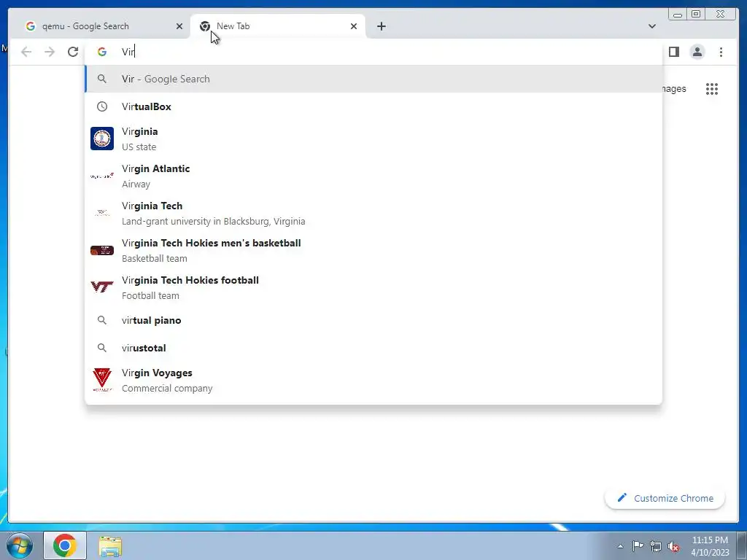This screenshot has width=747, height=560.
Task: Reload the page with refresh icon
Action: coord(73,52)
